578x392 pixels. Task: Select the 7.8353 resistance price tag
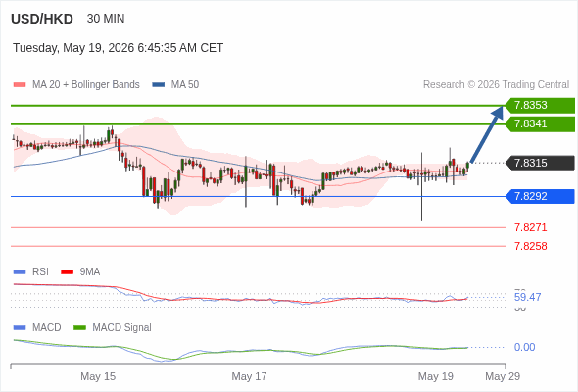click(540, 106)
